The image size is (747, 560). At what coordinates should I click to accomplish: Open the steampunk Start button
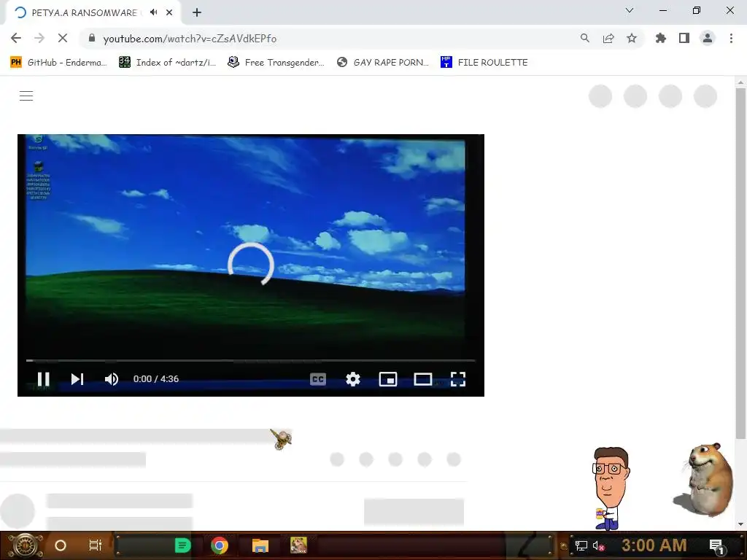tap(24, 545)
